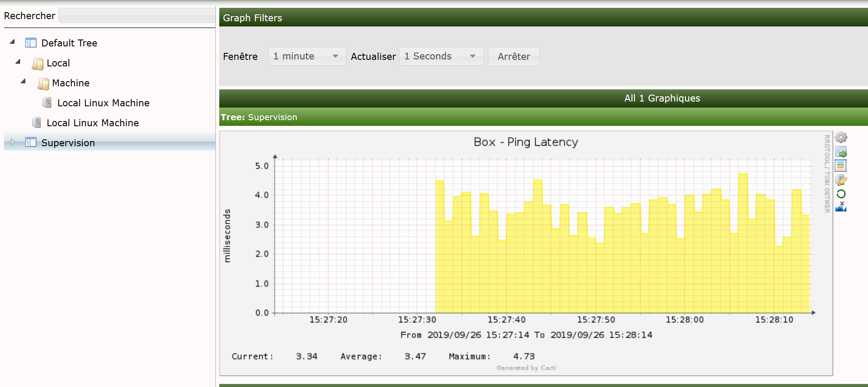Click the edit graph pencil icon
The height and width of the screenshot is (387, 868).
[x=841, y=180]
